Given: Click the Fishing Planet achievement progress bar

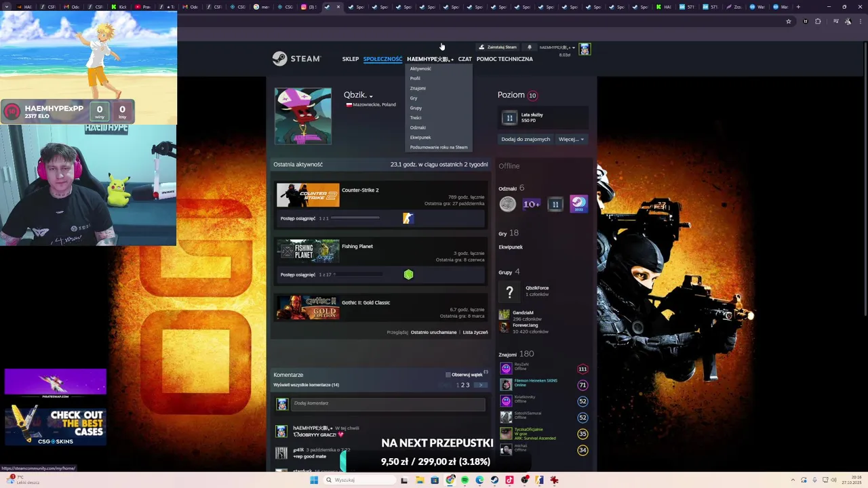Looking at the screenshot, I should [x=358, y=274].
